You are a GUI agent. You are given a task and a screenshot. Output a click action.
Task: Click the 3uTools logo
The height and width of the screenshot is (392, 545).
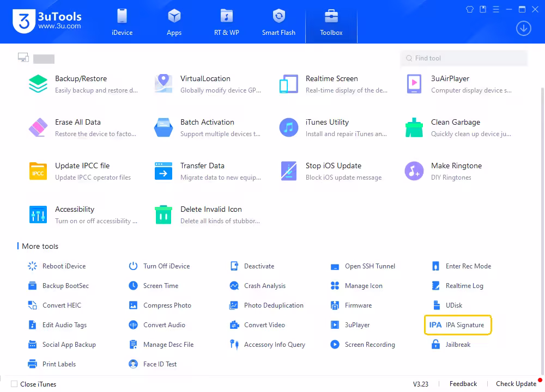coord(47,21)
